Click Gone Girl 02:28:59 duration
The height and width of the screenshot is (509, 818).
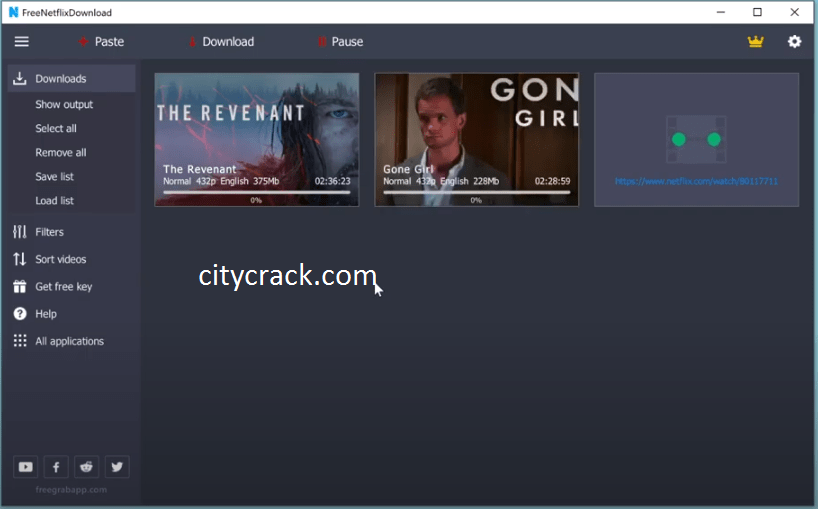click(x=552, y=181)
